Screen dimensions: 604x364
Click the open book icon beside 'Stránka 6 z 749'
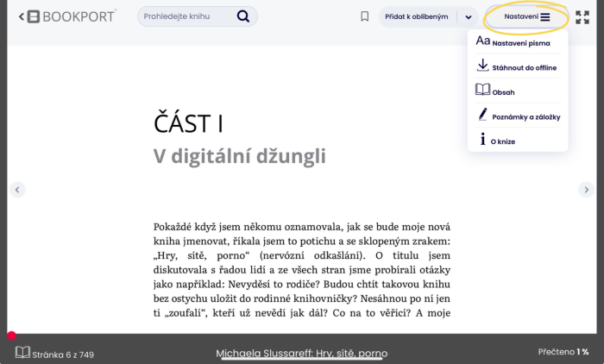point(22,353)
